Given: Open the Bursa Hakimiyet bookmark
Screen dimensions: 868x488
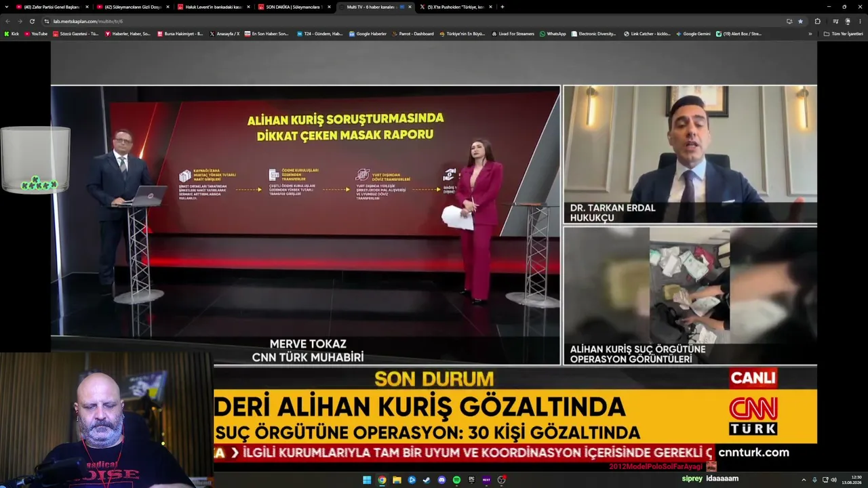Looking at the screenshot, I should (x=180, y=33).
